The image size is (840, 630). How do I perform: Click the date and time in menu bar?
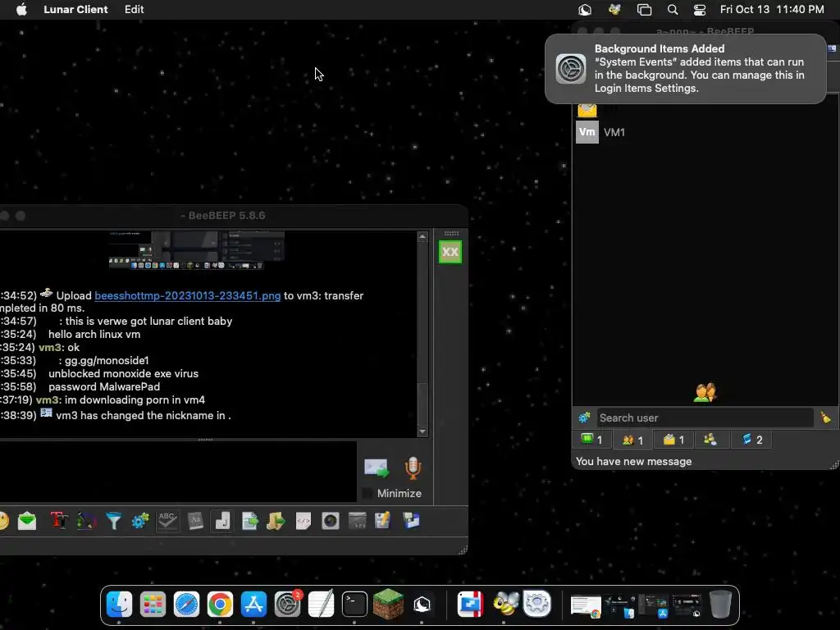click(x=772, y=10)
